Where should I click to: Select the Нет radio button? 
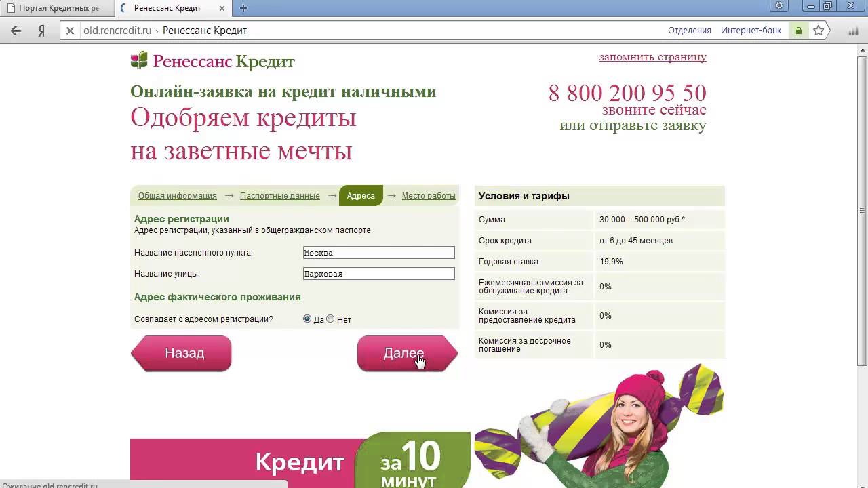pos(330,319)
